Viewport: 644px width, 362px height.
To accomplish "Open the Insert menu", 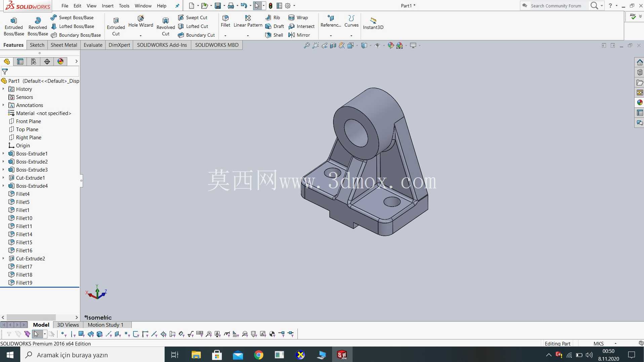I will coord(108,6).
